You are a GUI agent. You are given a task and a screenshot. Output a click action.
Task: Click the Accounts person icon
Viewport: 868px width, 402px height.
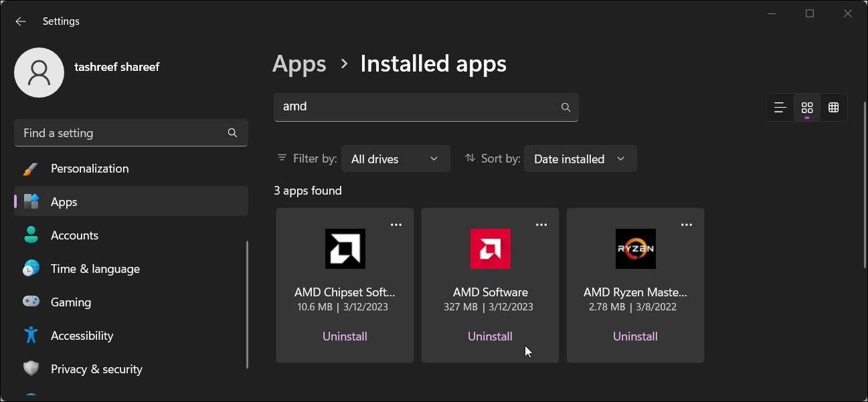(x=31, y=235)
